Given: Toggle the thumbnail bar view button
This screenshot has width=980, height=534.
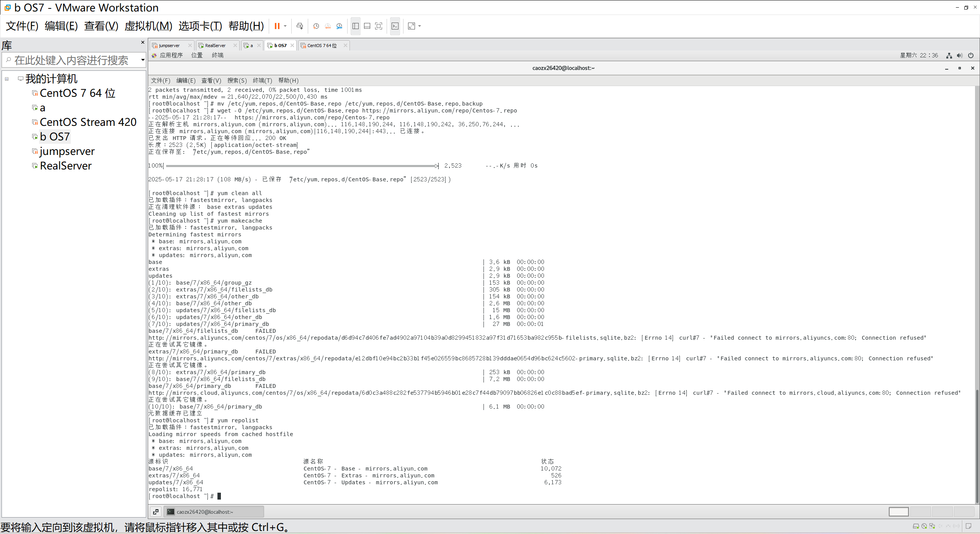Looking at the screenshot, I should point(367,26).
